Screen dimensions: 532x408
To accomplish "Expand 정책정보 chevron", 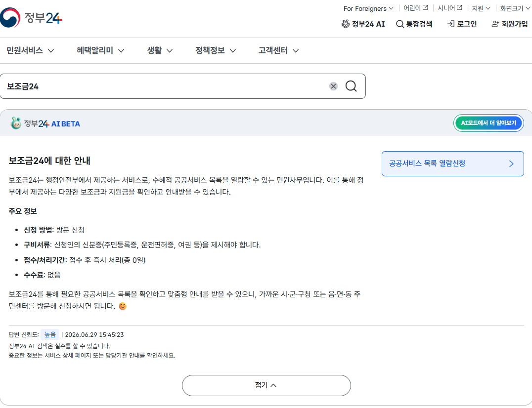I will point(233,51).
